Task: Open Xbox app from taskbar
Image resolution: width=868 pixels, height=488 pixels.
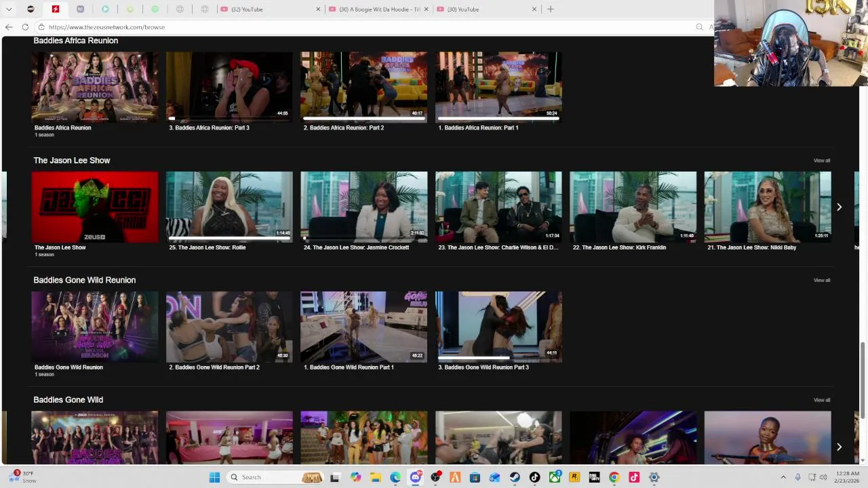Action: [555, 477]
